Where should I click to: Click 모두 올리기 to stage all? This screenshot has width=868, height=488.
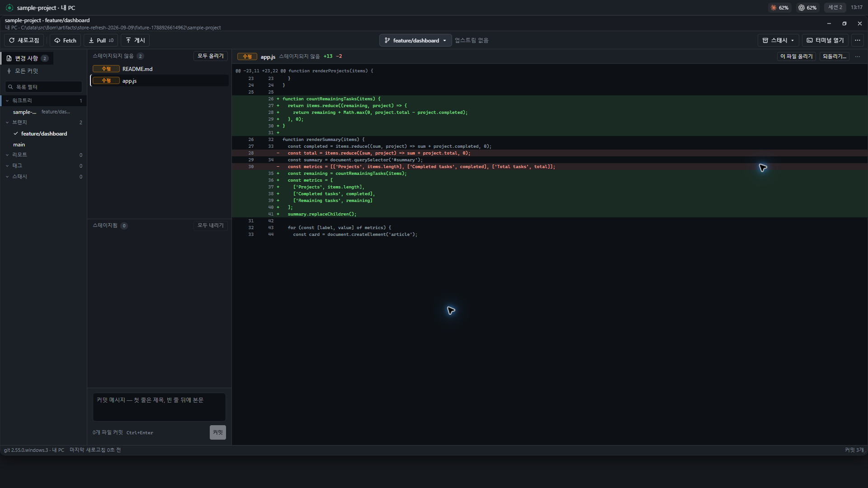[210, 56]
